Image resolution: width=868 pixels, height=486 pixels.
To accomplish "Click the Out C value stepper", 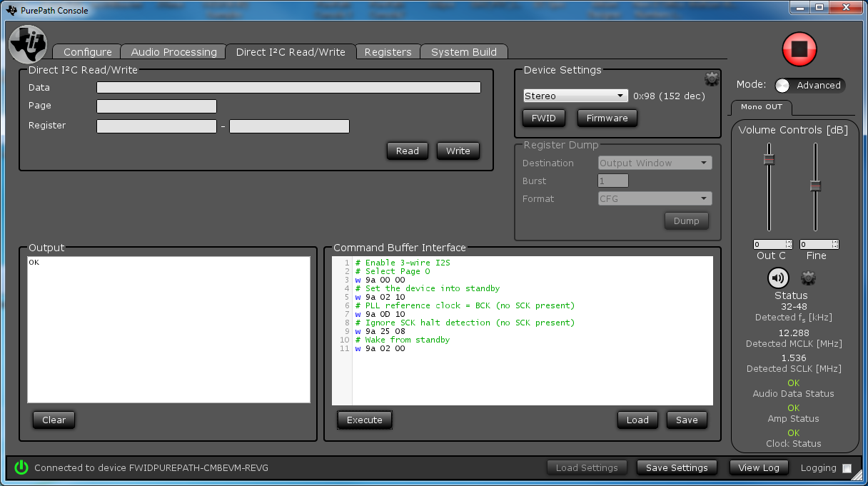I will tap(789, 244).
